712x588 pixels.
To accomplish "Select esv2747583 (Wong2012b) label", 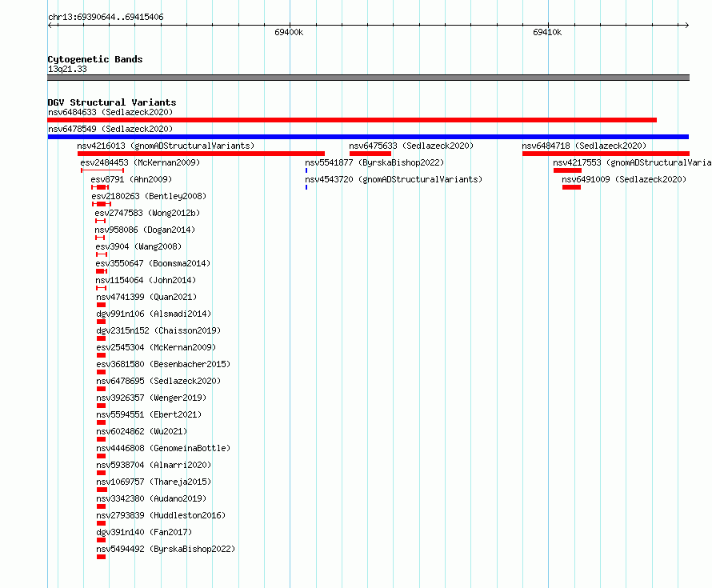I will click(x=147, y=213).
